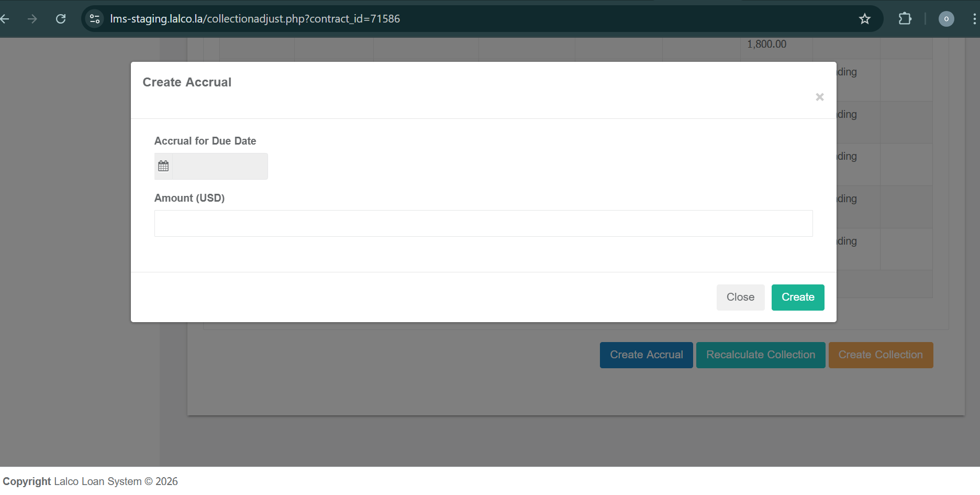The image size is (980, 495).
Task: View site information icon in address bar
Action: 95,19
